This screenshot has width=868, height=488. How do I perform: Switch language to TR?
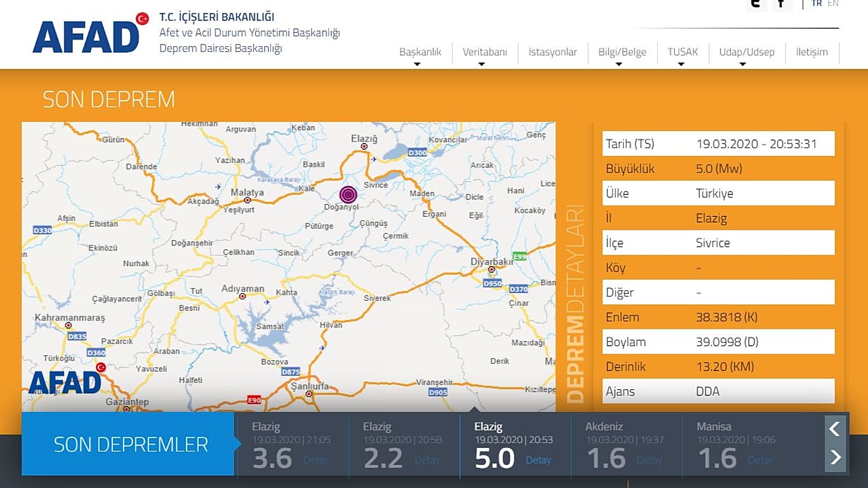coord(817,3)
